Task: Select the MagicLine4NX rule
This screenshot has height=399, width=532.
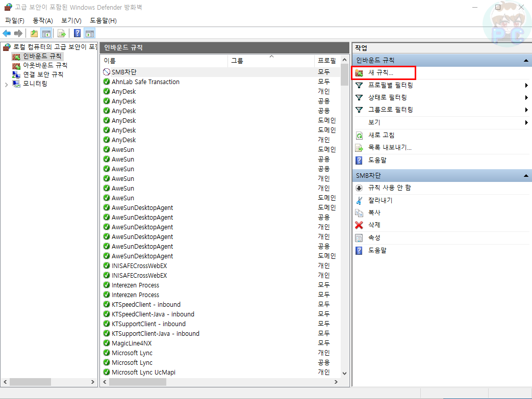Action: click(132, 343)
